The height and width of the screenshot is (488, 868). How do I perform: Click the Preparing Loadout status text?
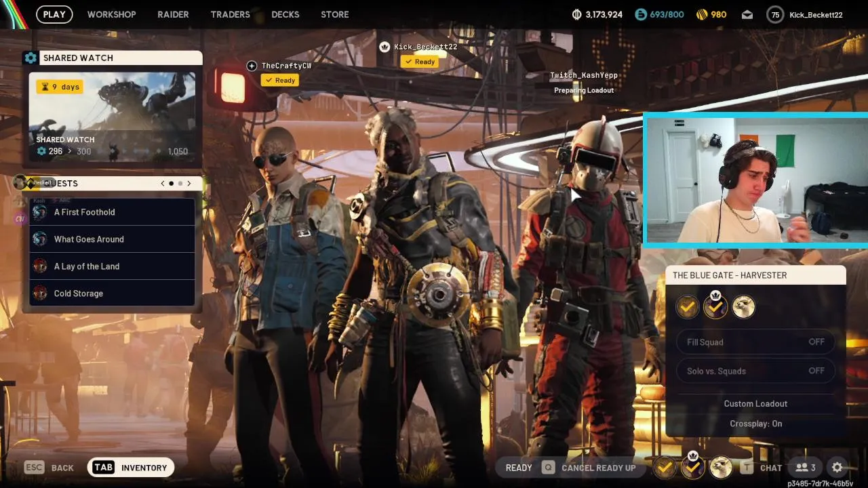point(584,90)
